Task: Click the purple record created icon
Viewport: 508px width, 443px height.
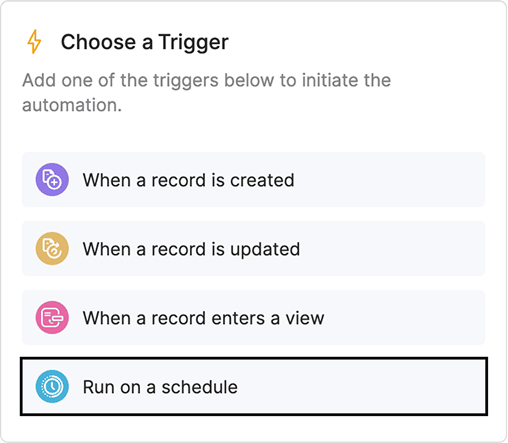Action: pyautogui.click(x=52, y=179)
